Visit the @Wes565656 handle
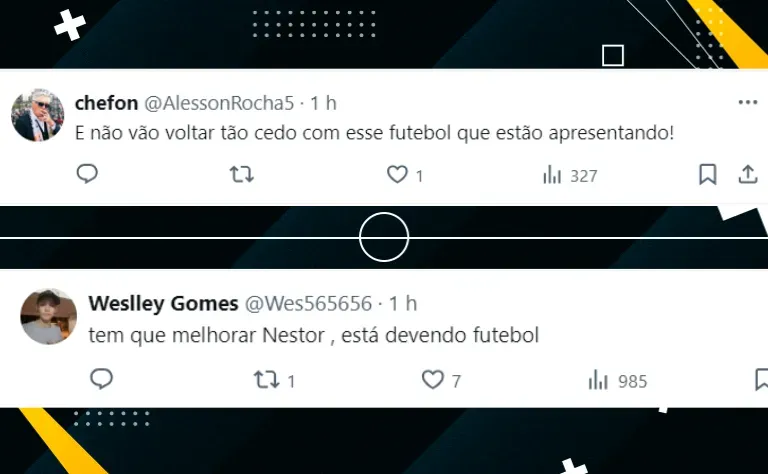This screenshot has height=474, width=768. pos(308,304)
